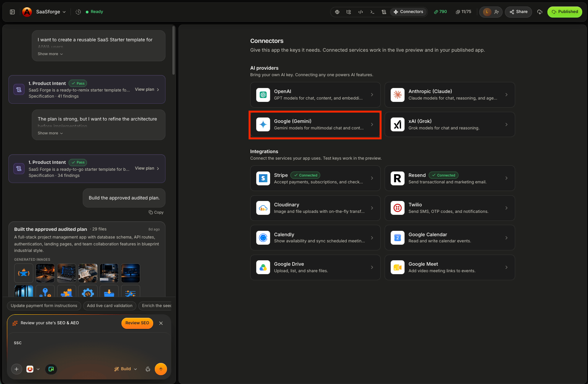Image resolution: width=588 pixels, height=384 pixels.
Task: Open the version history clock icon
Action: pos(78,12)
